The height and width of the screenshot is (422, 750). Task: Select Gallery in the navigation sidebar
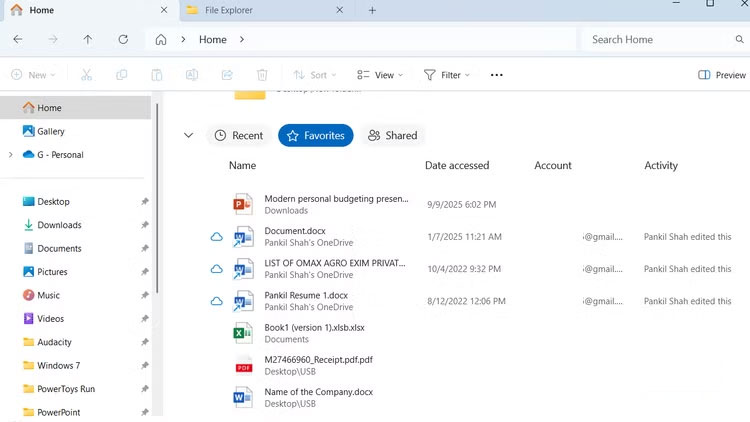(x=50, y=131)
